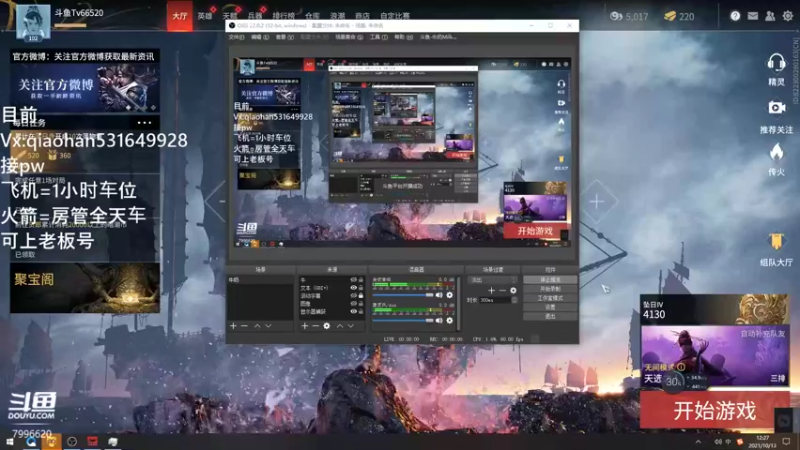Open the 推荐关注 camera icon
The image size is (800, 450).
(776, 108)
